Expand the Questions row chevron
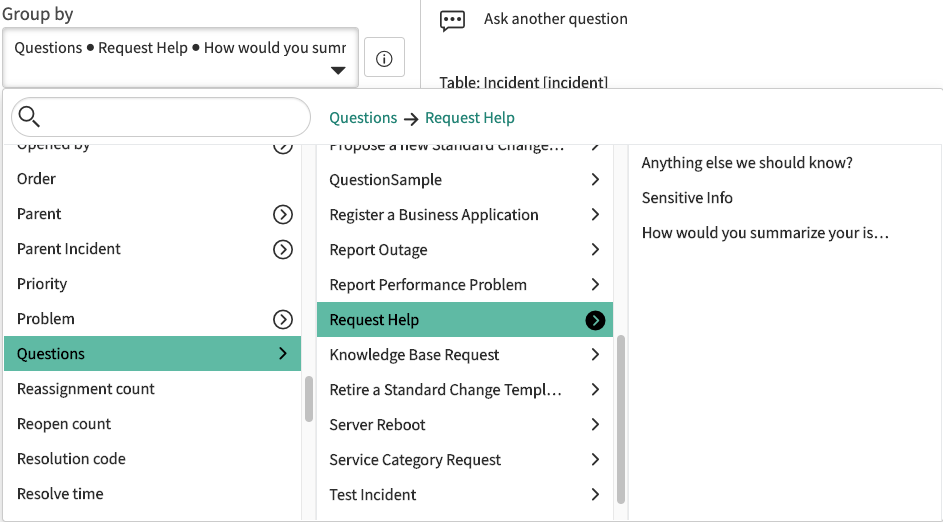This screenshot has width=943, height=522. [283, 354]
